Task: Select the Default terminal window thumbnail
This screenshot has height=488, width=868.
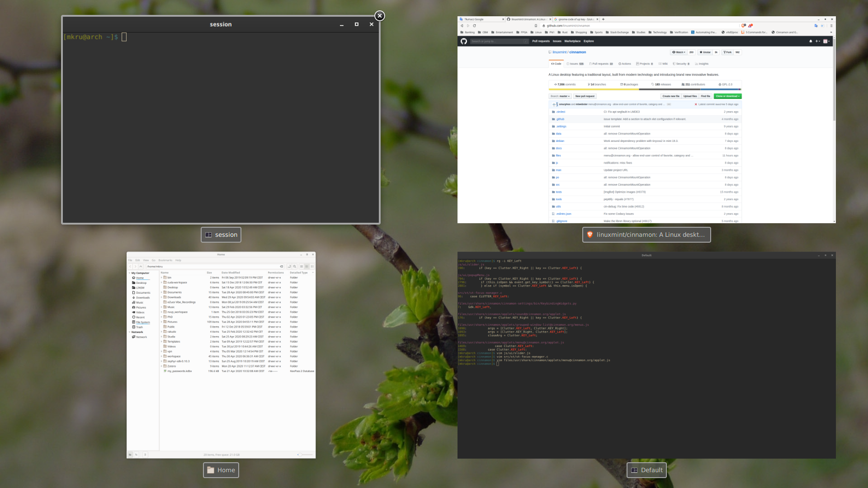Action: tap(646, 355)
